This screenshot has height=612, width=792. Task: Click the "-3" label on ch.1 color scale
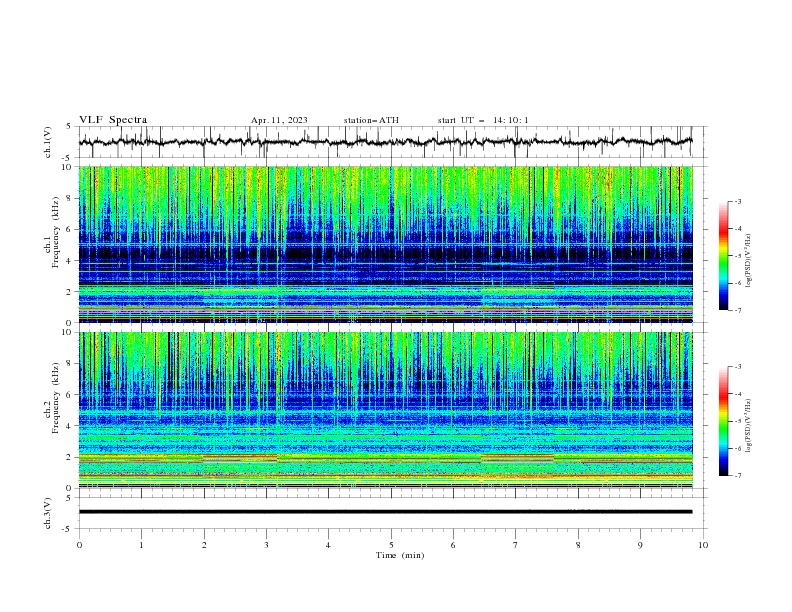[737, 201]
